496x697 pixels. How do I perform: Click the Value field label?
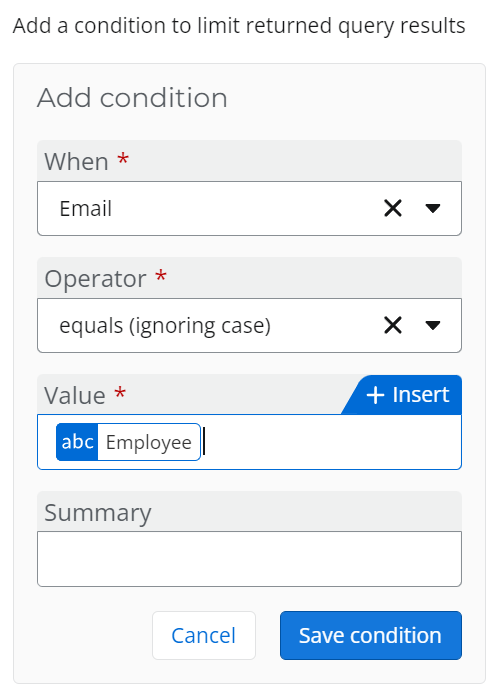[x=75, y=395]
